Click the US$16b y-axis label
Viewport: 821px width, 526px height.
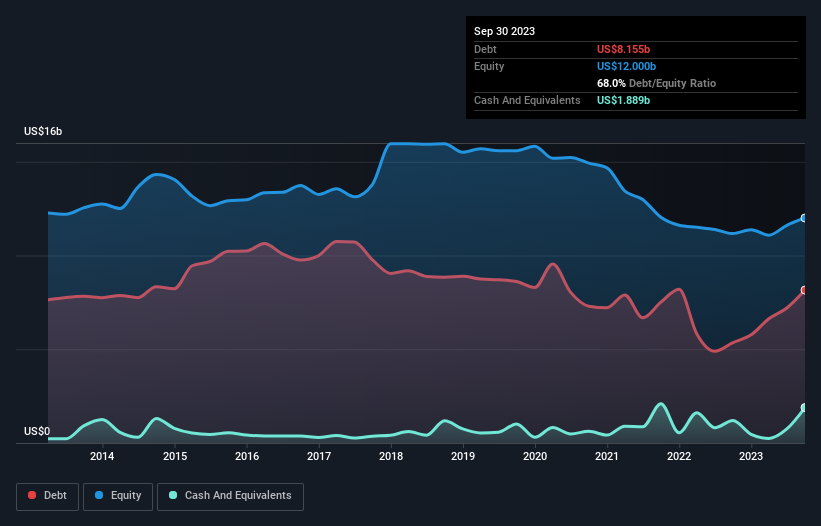pyautogui.click(x=43, y=131)
